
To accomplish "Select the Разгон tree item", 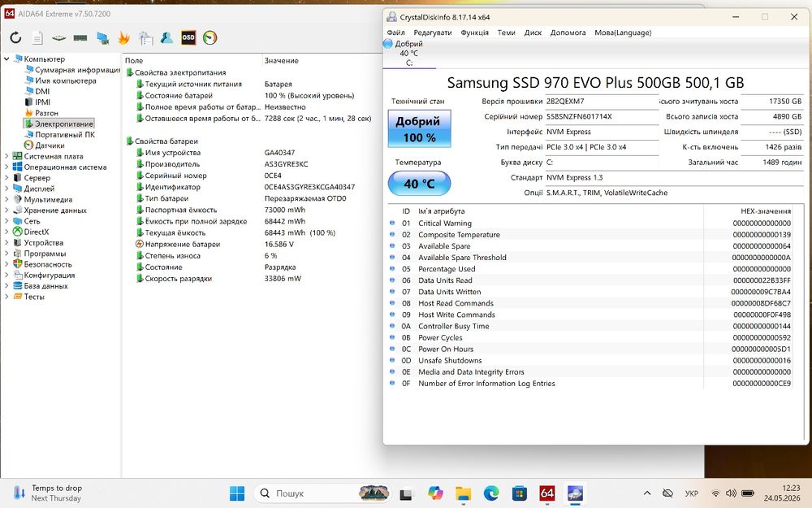I will (41, 113).
